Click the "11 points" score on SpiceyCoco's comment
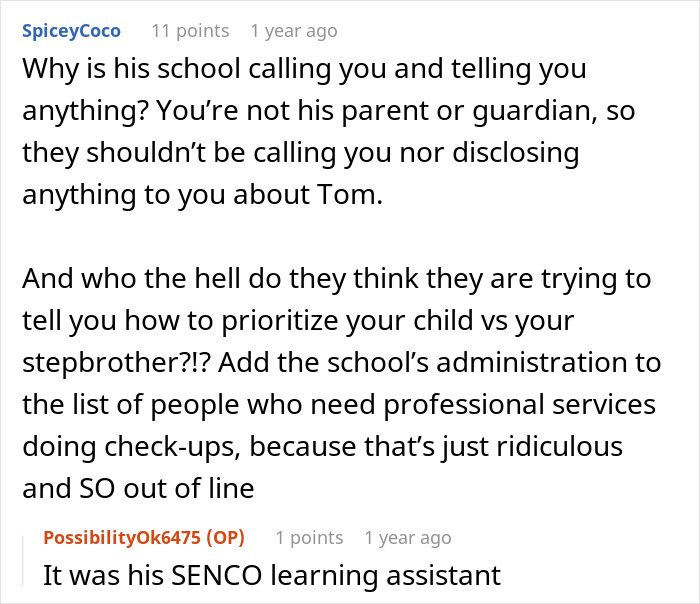Screen dimensions: 700x604 point(190,31)
